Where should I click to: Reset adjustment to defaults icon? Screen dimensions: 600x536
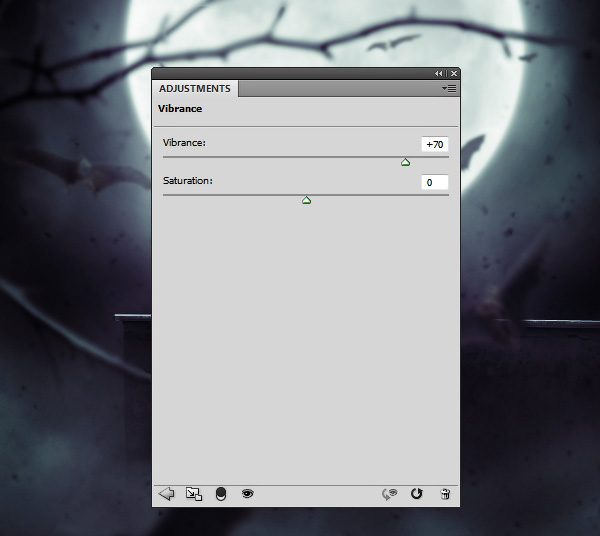[x=417, y=494]
